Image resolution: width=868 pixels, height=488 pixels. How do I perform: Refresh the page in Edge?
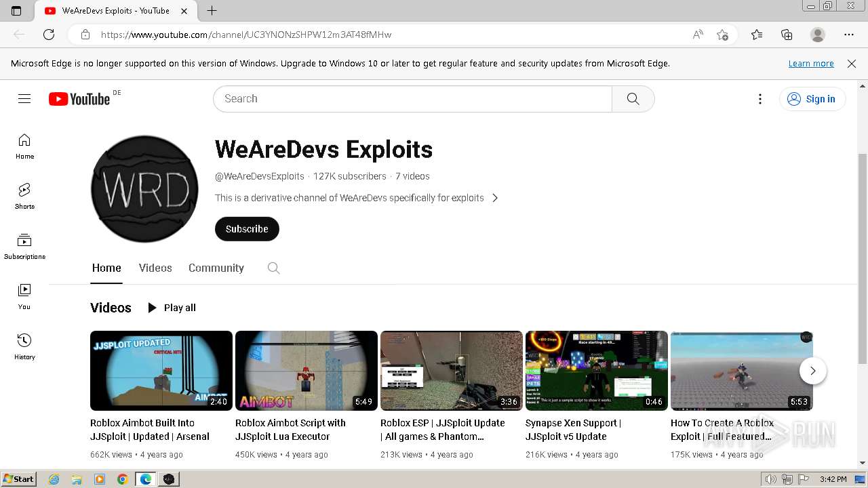[x=49, y=35]
